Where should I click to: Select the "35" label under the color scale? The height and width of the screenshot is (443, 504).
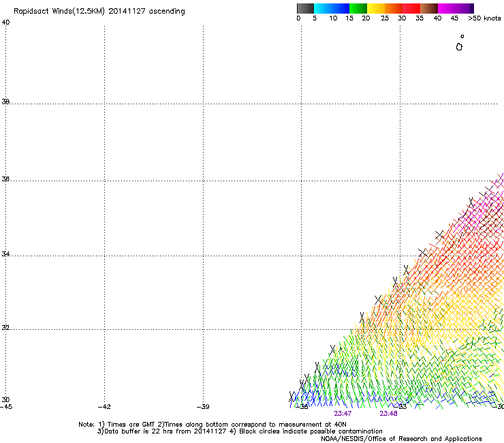[x=420, y=18]
